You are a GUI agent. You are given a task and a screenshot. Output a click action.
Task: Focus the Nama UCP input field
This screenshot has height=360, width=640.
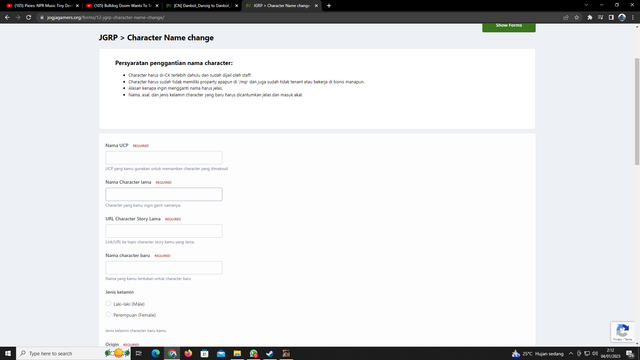[164, 158]
